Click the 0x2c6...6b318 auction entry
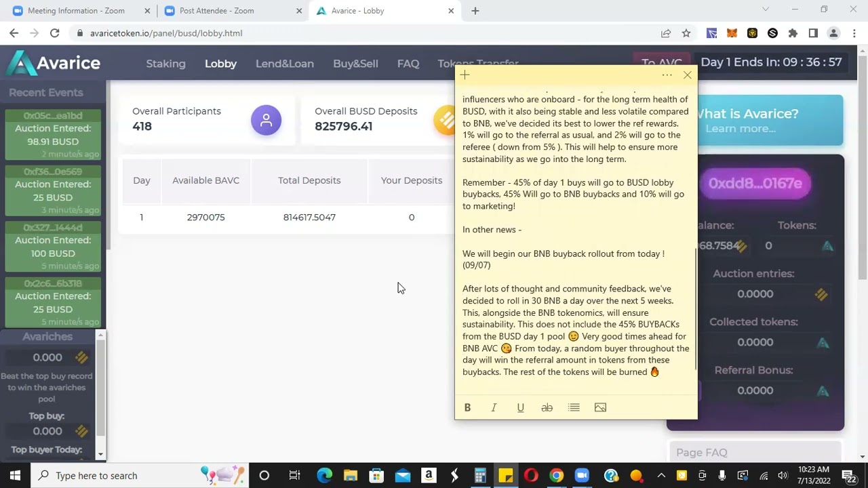This screenshot has width=868, height=488. (x=53, y=302)
